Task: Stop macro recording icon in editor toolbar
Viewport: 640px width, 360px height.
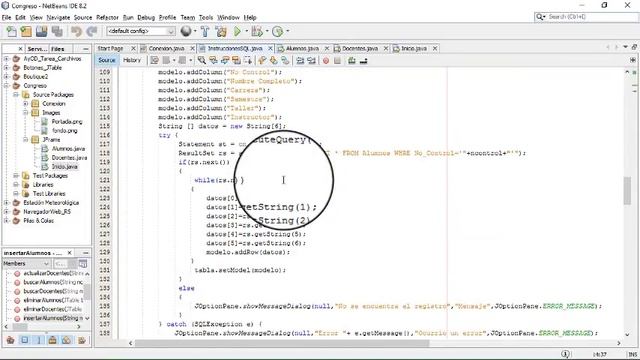Action: coord(337,61)
